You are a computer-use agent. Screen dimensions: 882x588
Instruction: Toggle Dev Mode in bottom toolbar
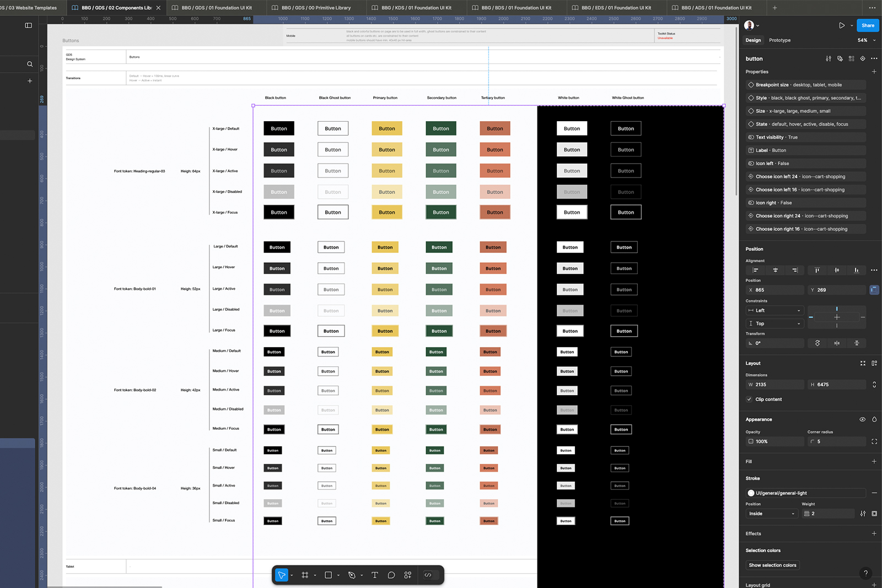[x=428, y=575]
